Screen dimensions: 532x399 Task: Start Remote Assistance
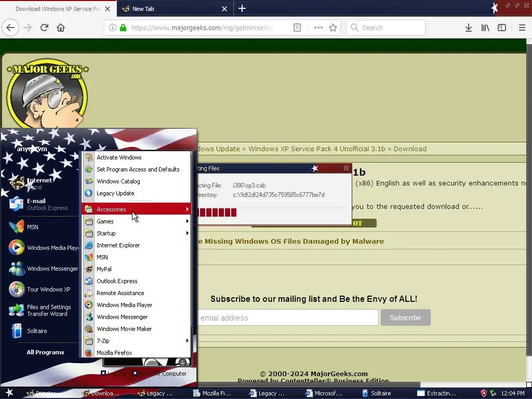click(136, 293)
